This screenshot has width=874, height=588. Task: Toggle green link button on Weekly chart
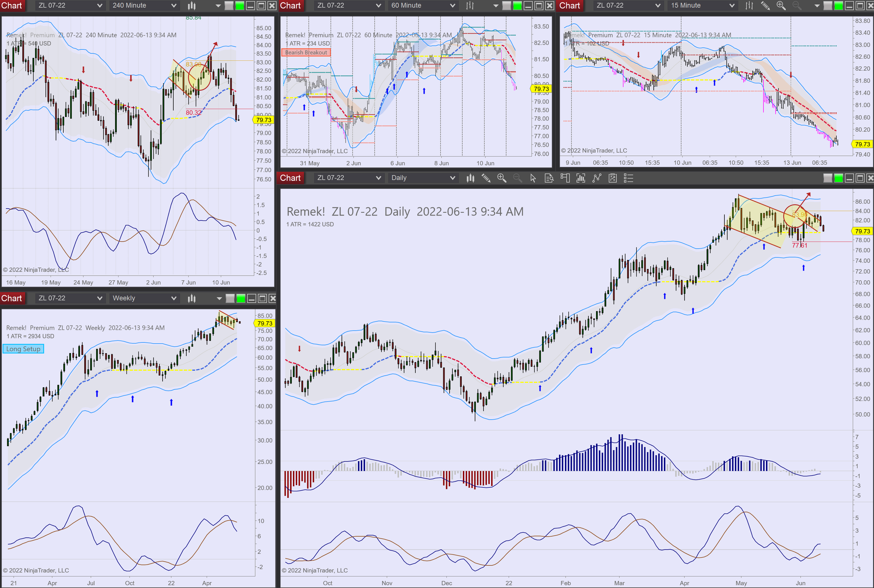point(241,298)
